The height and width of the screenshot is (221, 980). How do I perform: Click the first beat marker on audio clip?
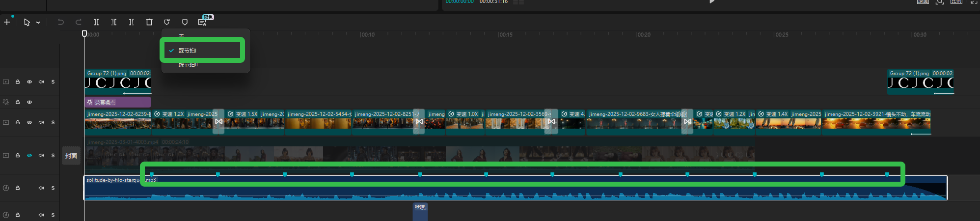coord(152,174)
